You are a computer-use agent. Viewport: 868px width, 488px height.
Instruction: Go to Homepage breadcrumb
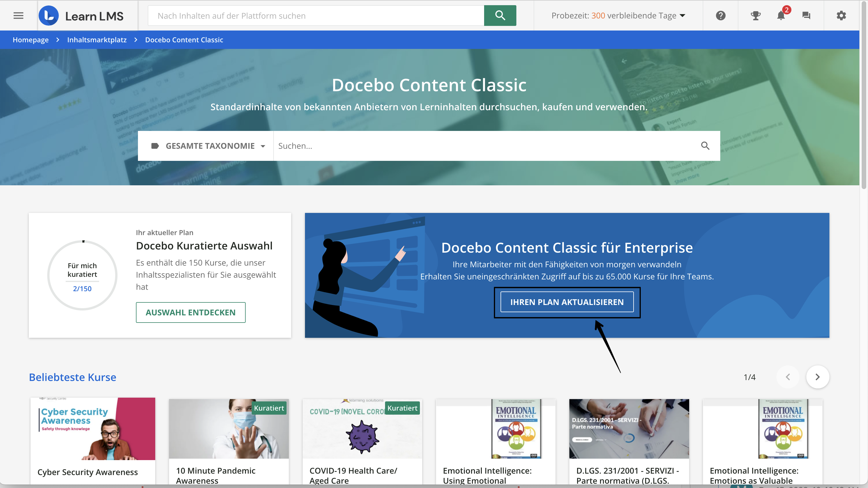(31, 40)
